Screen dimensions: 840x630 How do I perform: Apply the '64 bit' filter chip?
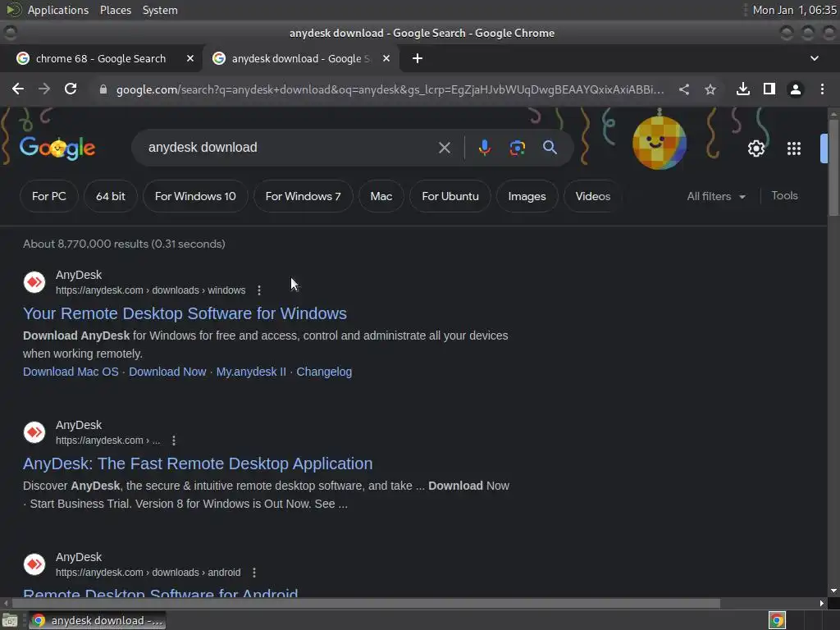111,197
